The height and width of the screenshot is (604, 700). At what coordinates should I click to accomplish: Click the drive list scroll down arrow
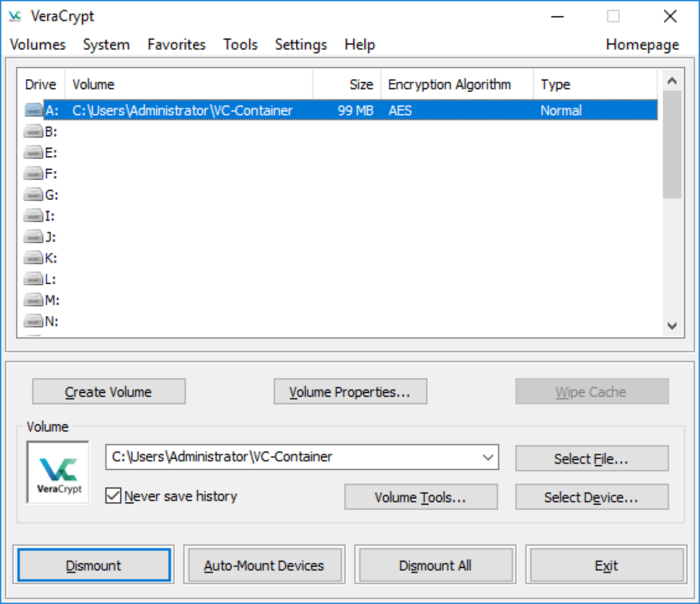point(672,326)
